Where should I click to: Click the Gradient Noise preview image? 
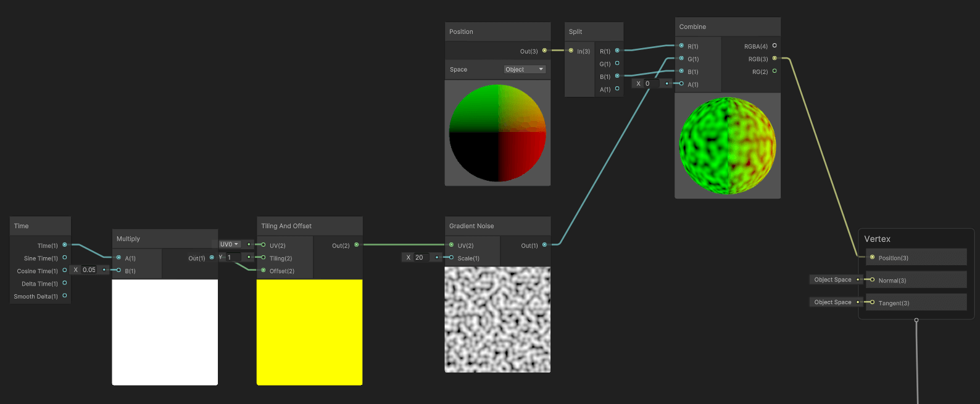coord(497,319)
